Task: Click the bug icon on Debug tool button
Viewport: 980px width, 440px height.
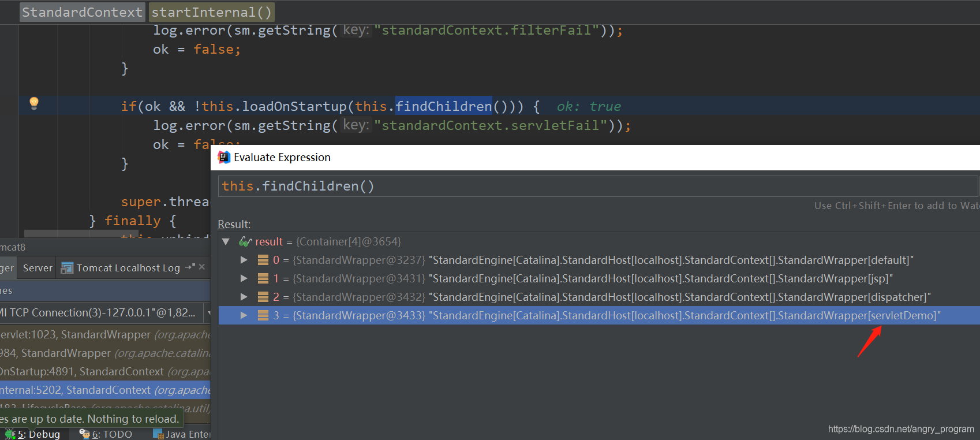Action: (x=10, y=434)
